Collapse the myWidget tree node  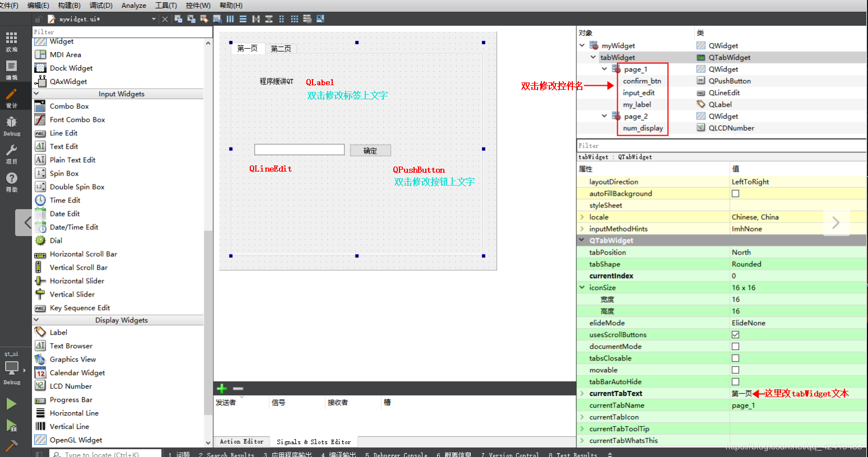pos(582,45)
